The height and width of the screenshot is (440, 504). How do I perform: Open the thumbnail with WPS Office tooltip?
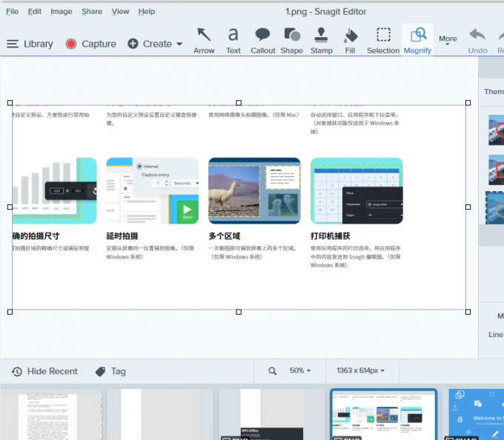272,414
